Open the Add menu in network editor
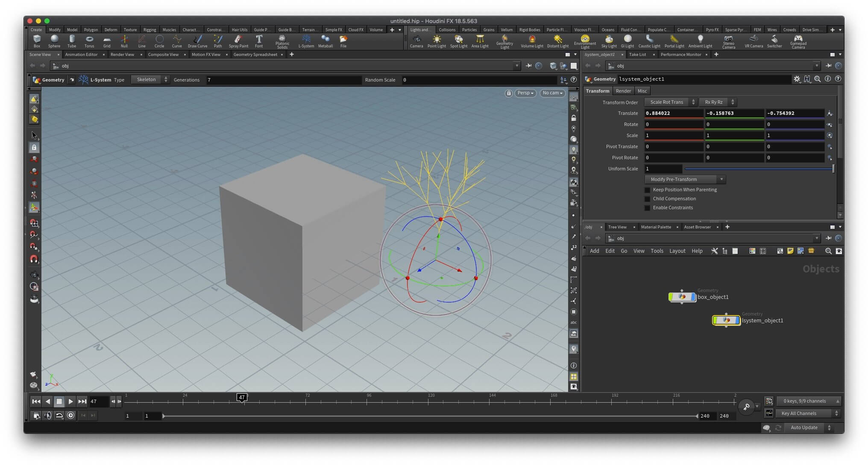868x465 pixels. 595,251
